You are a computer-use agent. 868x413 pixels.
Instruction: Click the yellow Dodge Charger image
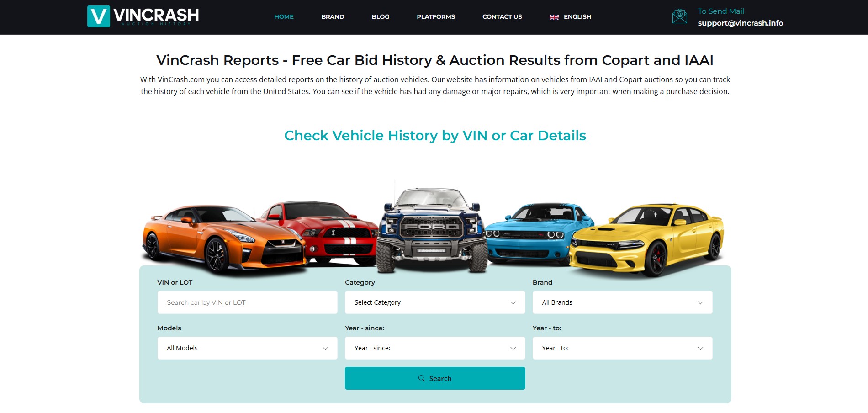[x=646, y=240]
